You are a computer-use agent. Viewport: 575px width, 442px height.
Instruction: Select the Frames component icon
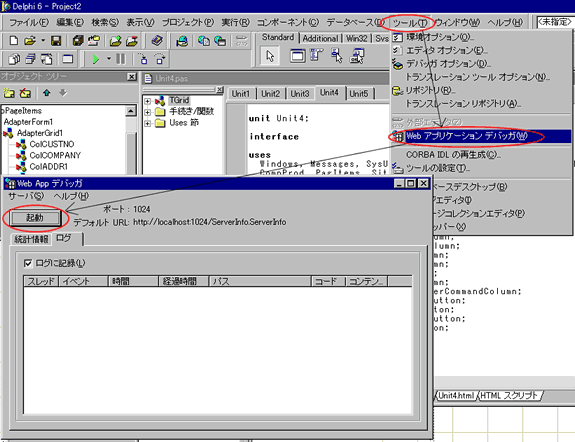(297, 56)
